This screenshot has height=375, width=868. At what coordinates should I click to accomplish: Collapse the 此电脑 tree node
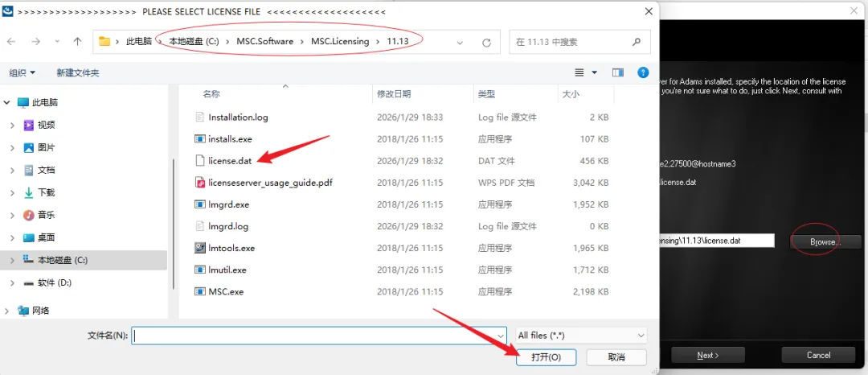[x=6, y=102]
